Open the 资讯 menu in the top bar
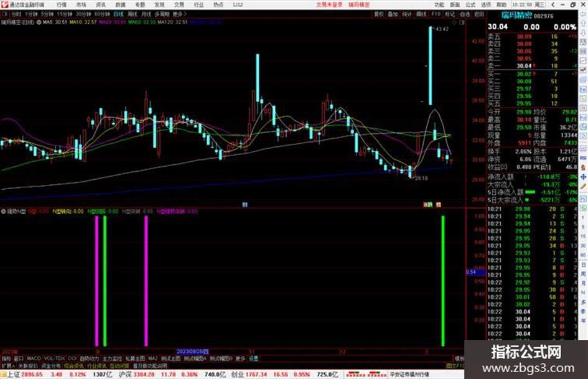The width and height of the screenshot is (588, 379). [101, 4]
